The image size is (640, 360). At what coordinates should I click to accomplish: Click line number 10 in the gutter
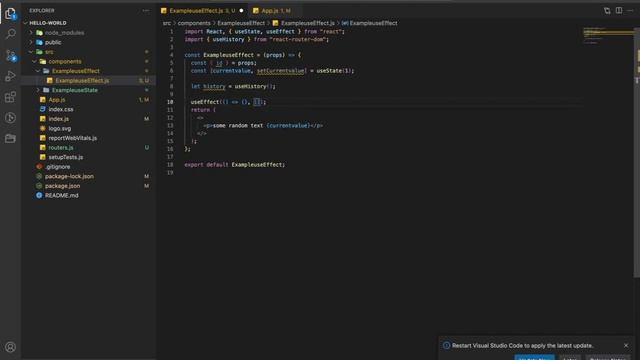click(x=170, y=102)
